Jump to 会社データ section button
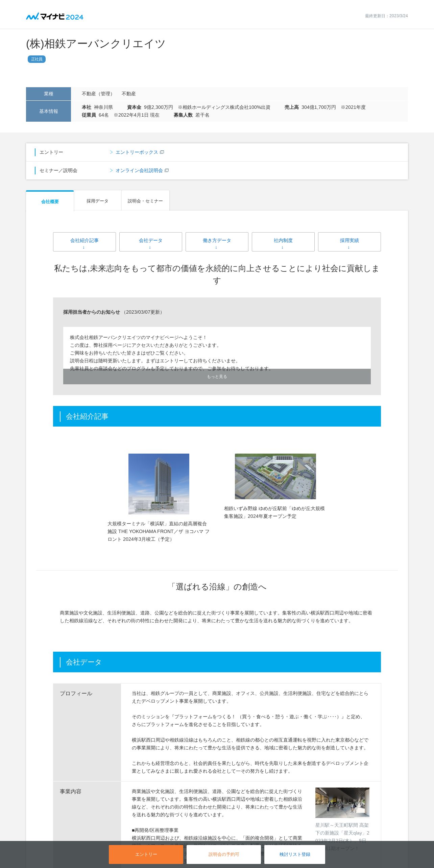 [x=151, y=242]
